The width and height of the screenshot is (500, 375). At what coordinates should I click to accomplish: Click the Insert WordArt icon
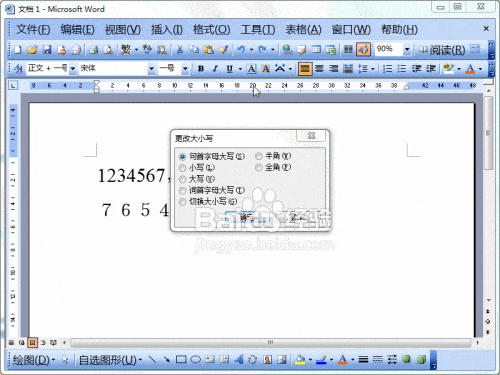tap(239, 359)
